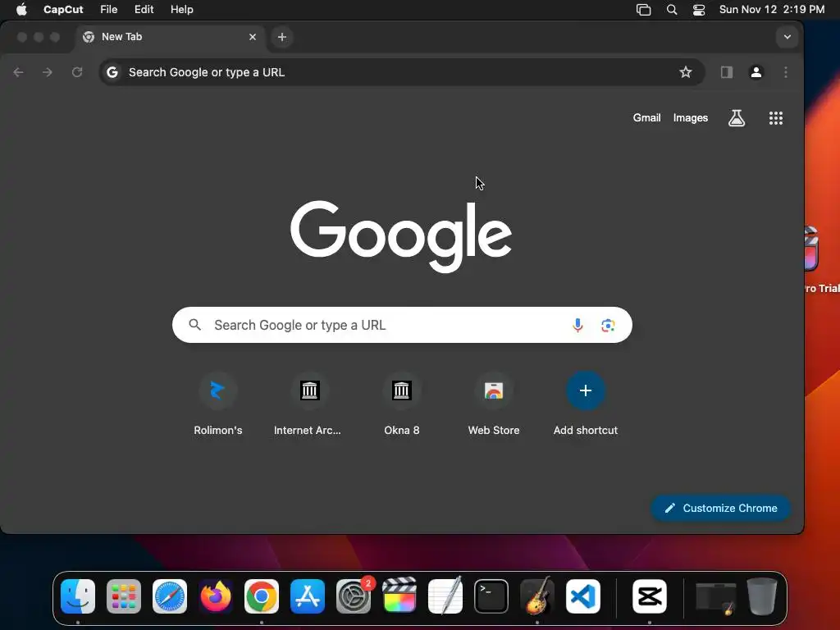This screenshot has width=840, height=630.
Task: Open the Edit menu
Action: pos(144,10)
